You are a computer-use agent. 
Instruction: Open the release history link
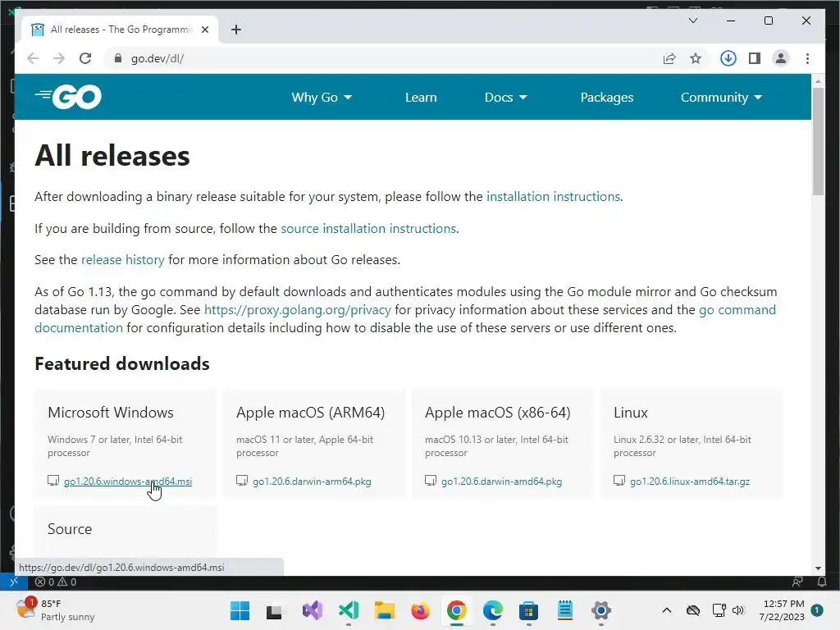(x=123, y=260)
